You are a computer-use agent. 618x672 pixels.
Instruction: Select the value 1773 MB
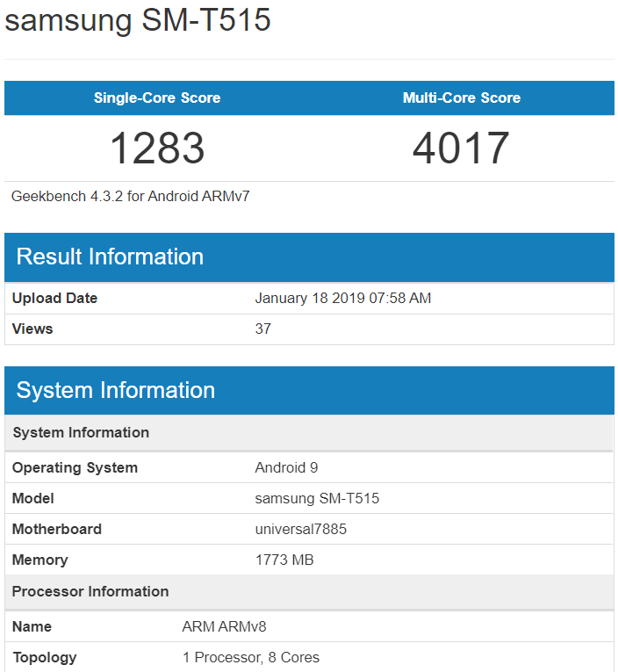[x=284, y=560]
